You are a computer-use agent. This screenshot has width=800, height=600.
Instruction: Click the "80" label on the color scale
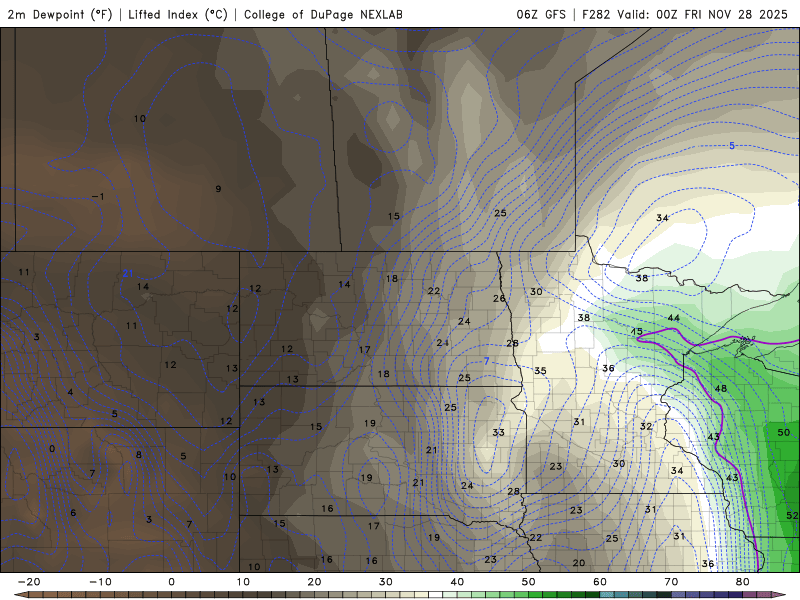[743, 582]
